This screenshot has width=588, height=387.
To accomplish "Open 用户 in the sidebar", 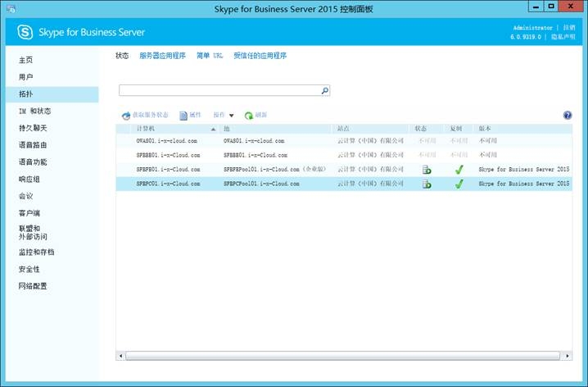I will tap(26, 77).
